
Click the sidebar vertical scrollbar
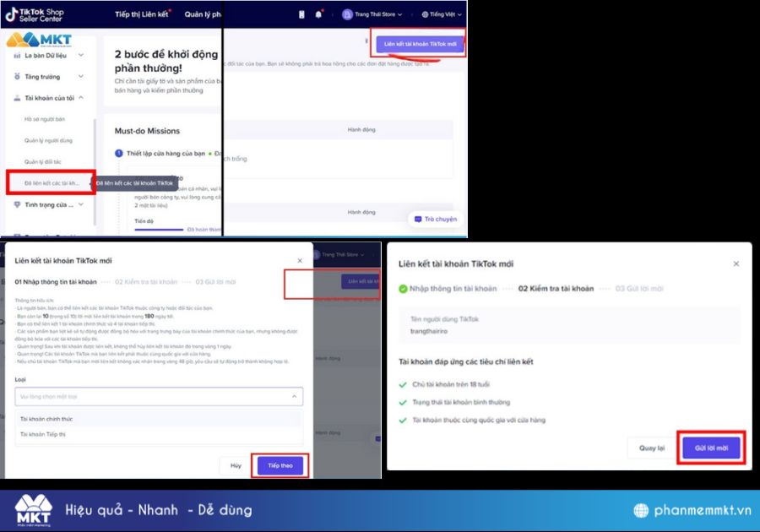click(94, 172)
